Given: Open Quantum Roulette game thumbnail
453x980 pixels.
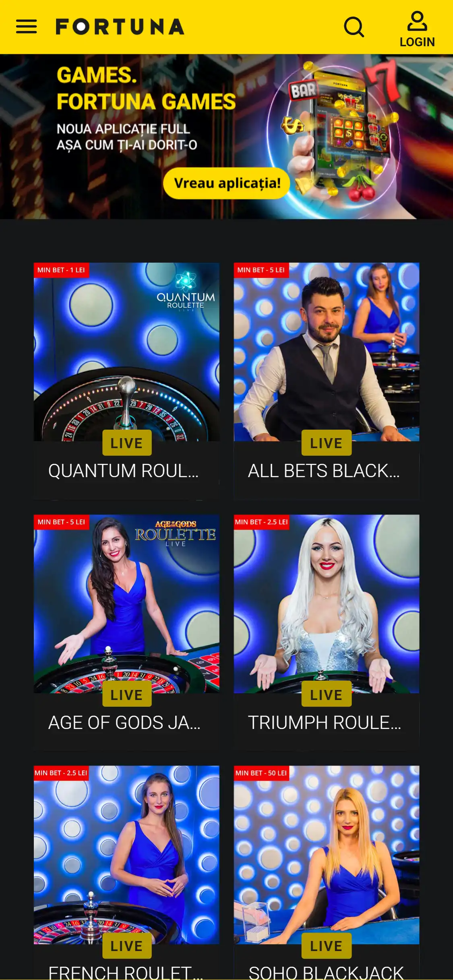Looking at the screenshot, I should tap(126, 352).
